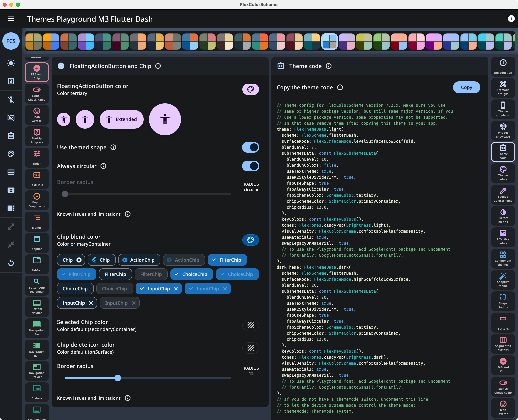Adjust the Chip border radius slider at 12
Viewport: 518px width, 420px height.
(117, 378)
